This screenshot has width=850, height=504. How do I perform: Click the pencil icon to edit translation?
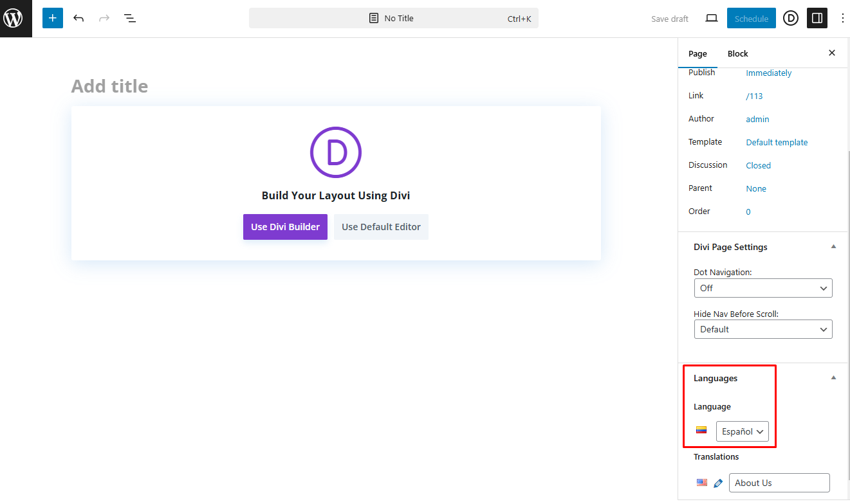[x=718, y=483]
